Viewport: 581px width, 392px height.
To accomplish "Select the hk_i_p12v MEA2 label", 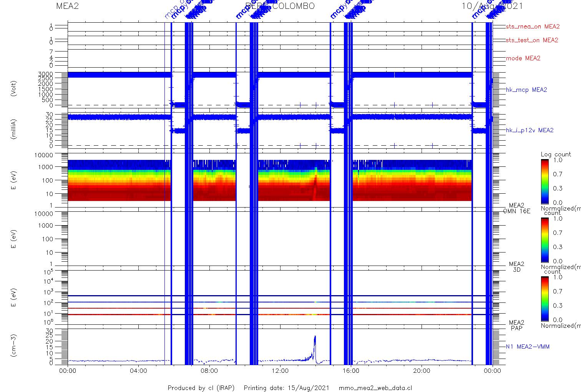I will [x=530, y=130].
